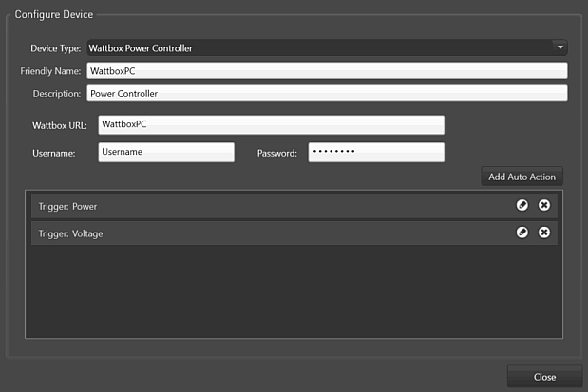
Task: Click the Username label
Action: click(53, 153)
